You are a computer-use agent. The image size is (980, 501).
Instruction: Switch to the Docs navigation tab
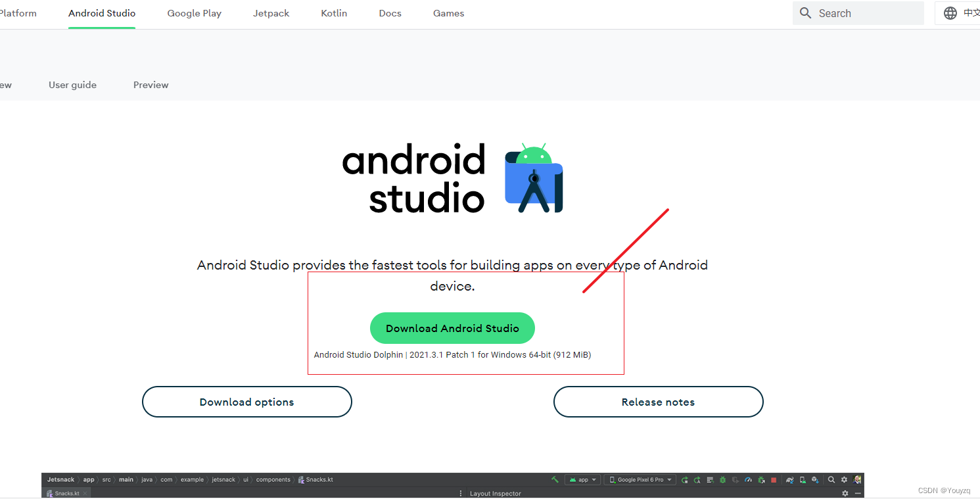[390, 13]
